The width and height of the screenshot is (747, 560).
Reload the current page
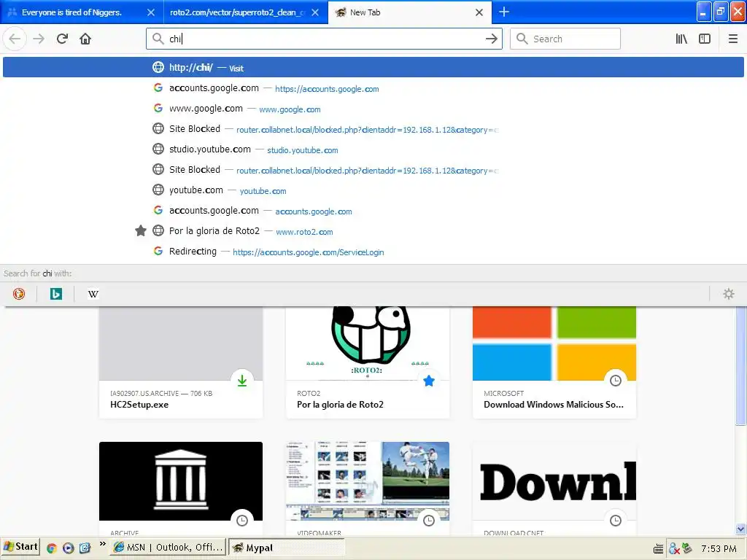click(x=63, y=39)
